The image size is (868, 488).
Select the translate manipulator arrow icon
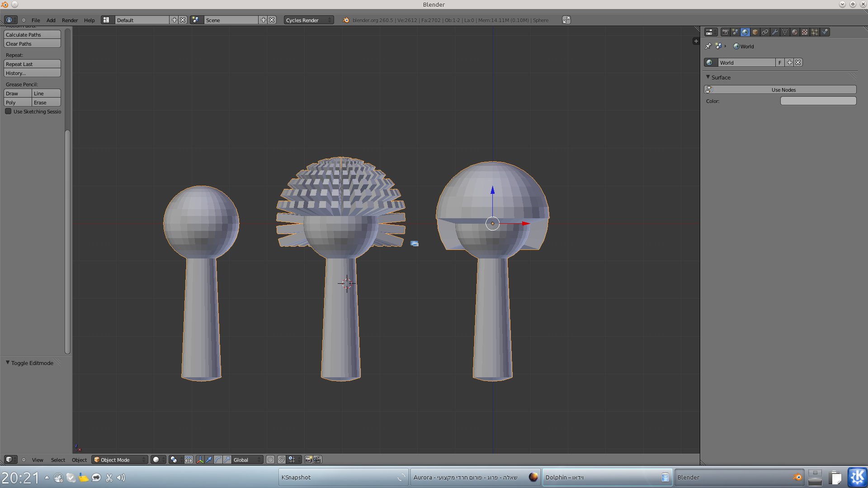[209, 460]
